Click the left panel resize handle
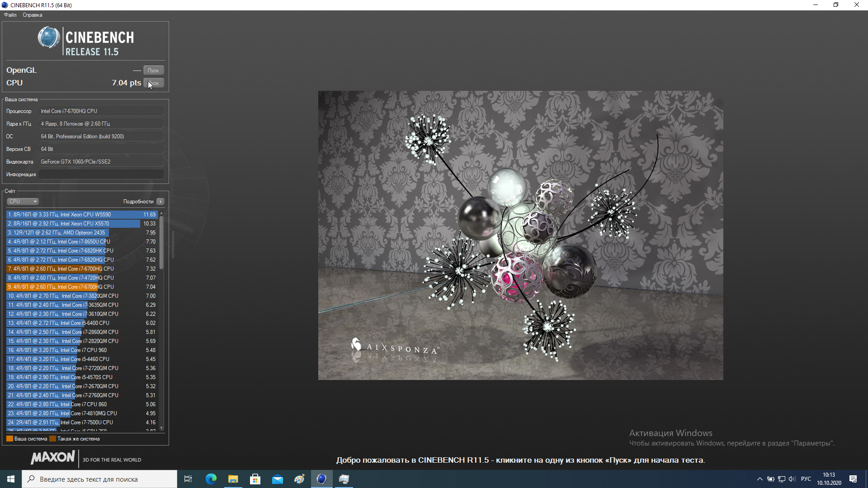 pyautogui.click(x=172, y=245)
